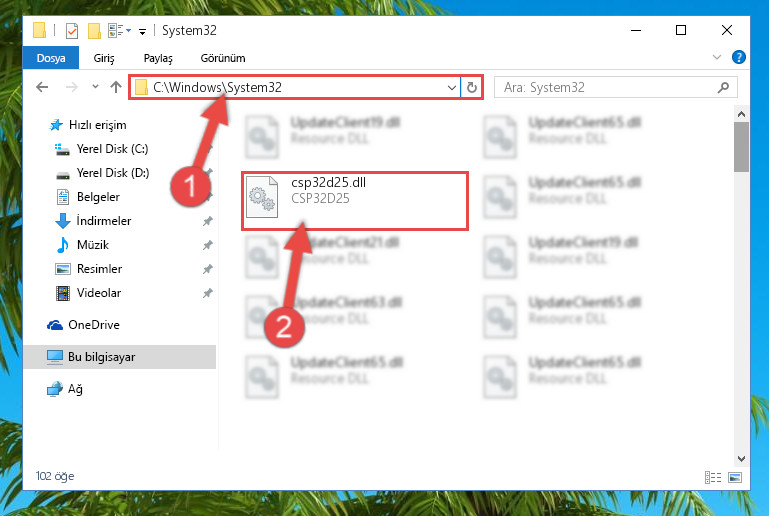This screenshot has width=769, height=516.
Task: Switch to the Giriş tab
Action: point(104,58)
